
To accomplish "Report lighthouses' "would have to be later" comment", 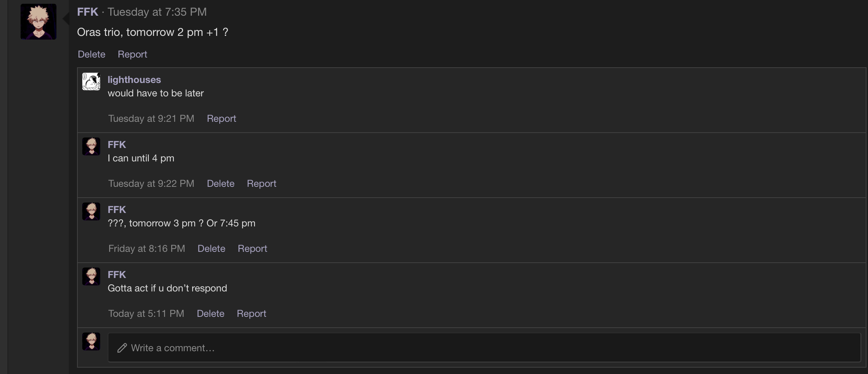I will click(221, 118).
